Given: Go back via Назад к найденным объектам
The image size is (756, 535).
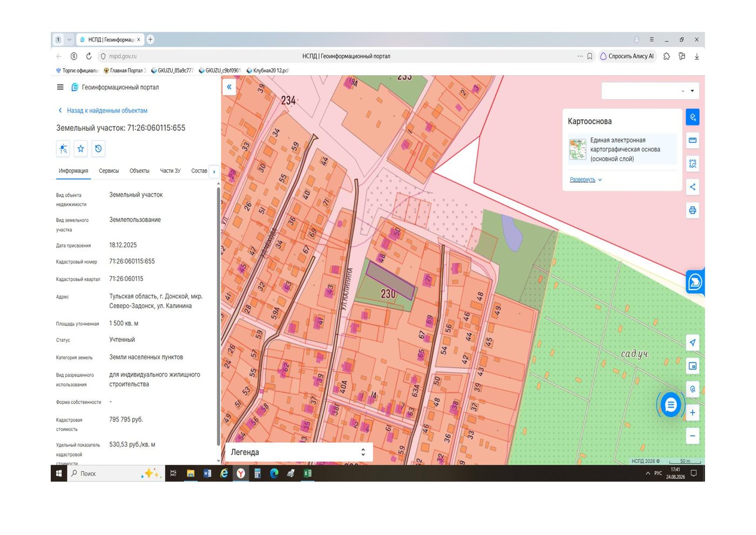Looking at the screenshot, I should (x=103, y=110).
